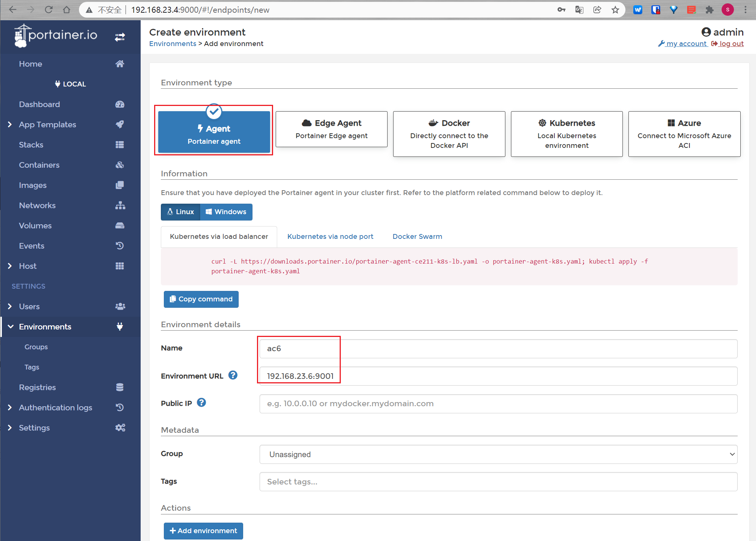
Task: Select the Kubernetes environment type
Action: [567, 134]
